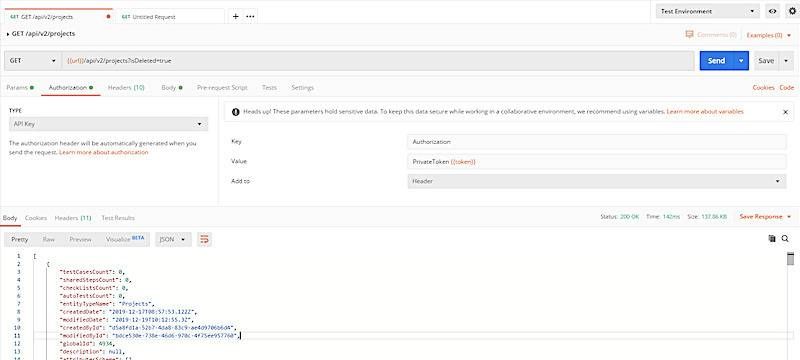Open the response Headers (11) tab
The height and width of the screenshot is (360, 800).
73,218
